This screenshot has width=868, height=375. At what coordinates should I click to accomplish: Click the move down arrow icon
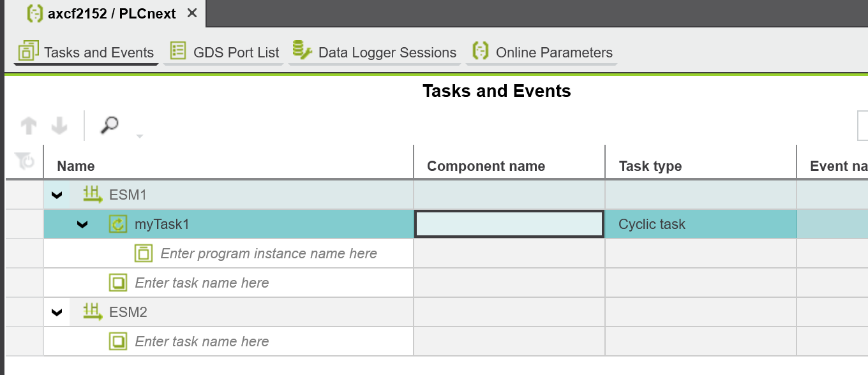(59, 126)
